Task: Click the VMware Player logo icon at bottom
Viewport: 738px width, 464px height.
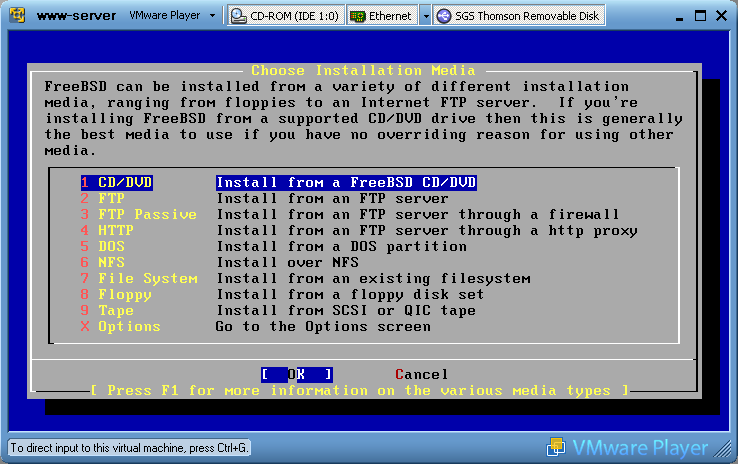Action: 556,447
